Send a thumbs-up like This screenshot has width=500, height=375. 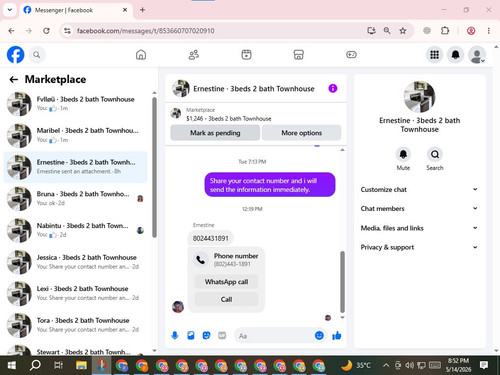click(337, 335)
